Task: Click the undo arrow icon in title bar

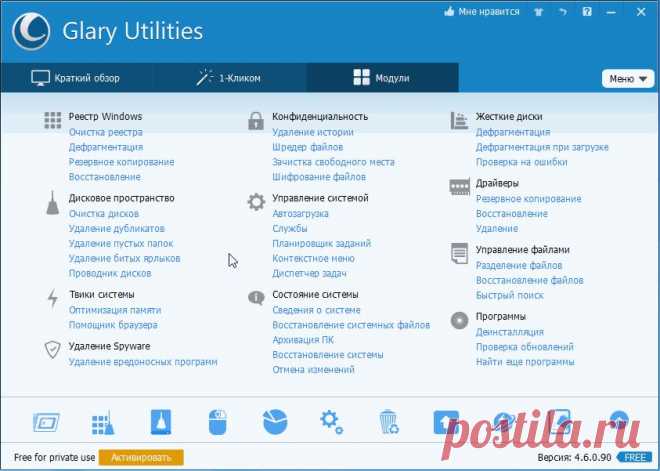Action: 563,12
